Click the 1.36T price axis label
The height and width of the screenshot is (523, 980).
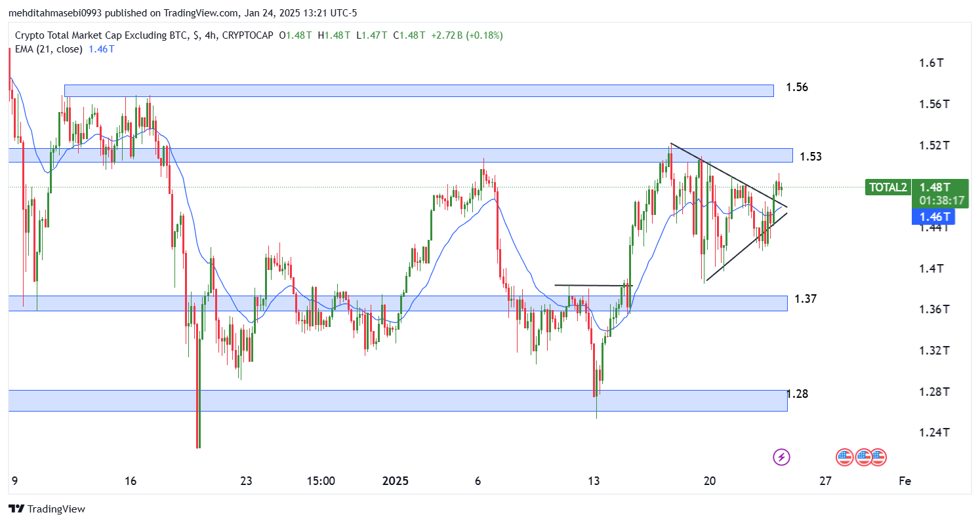point(934,309)
